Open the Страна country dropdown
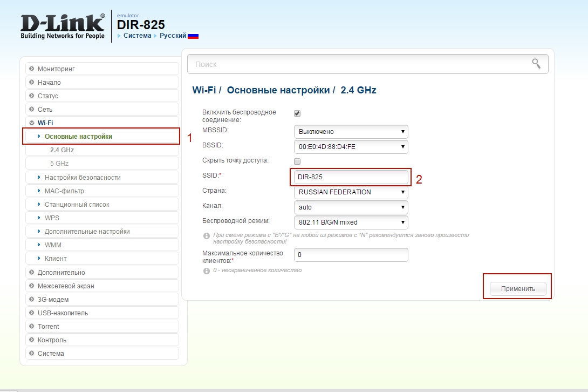 [x=351, y=192]
